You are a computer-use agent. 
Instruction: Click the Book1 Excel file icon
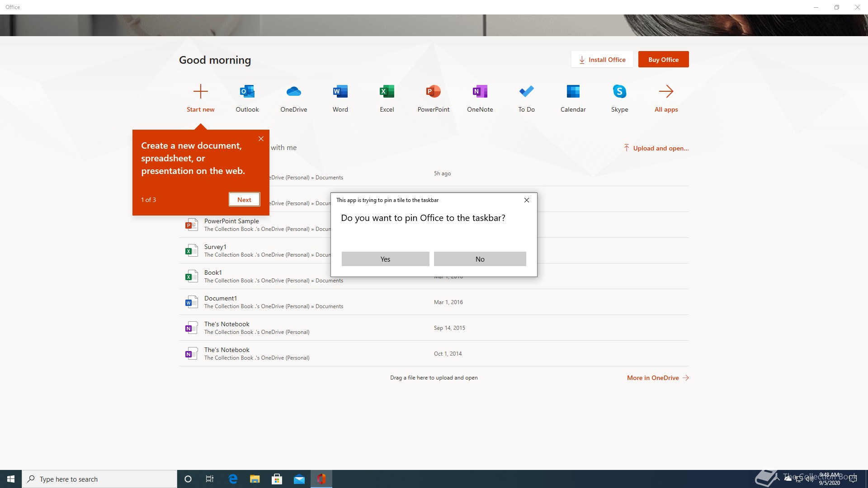coord(191,276)
